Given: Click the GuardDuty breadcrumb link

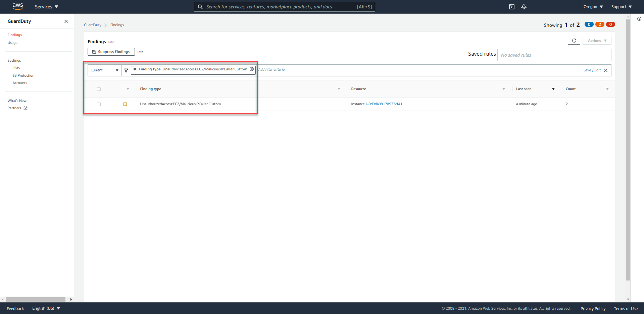Looking at the screenshot, I should 93,25.
